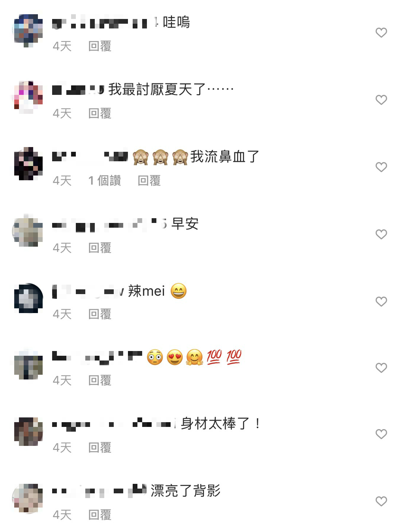409x532 pixels.
Task: Reply to the 我流鼻血了 comment
Action: point(149,181)
